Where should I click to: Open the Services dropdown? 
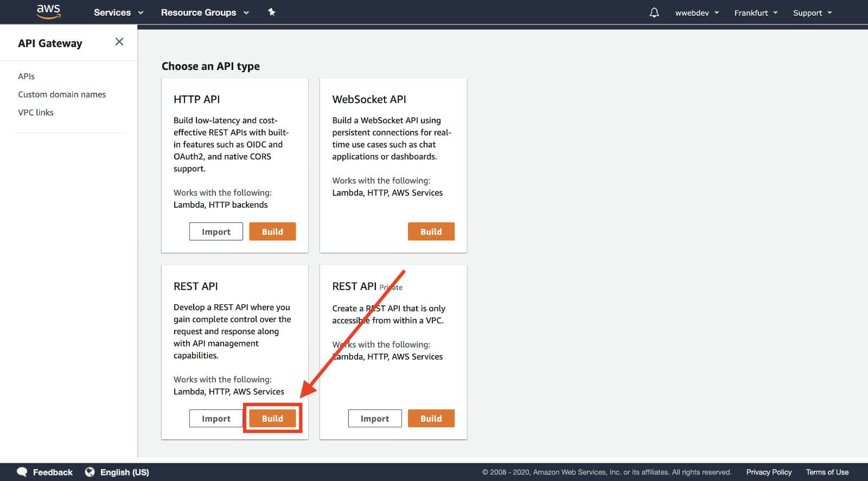coord(118,12)
